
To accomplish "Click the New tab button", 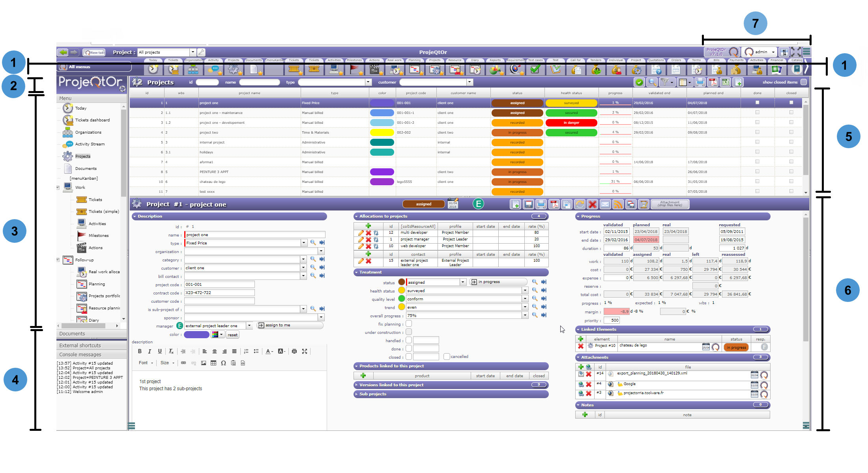I will (94, 52).
